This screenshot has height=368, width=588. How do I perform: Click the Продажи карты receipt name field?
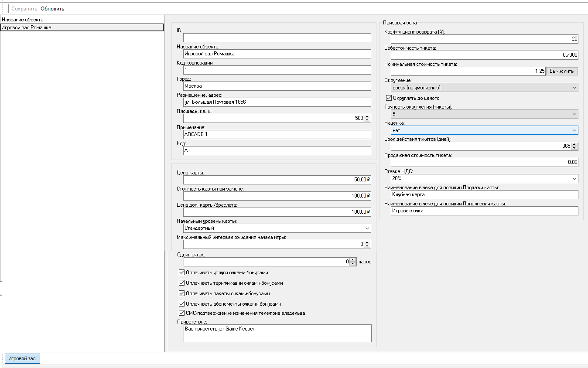pyautogui.click(x=484, y=194)
